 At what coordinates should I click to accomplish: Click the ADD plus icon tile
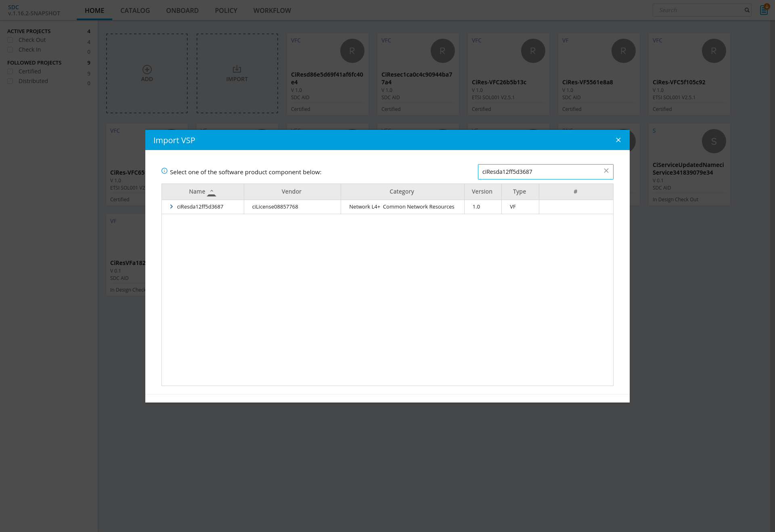(x=147, y=69)
